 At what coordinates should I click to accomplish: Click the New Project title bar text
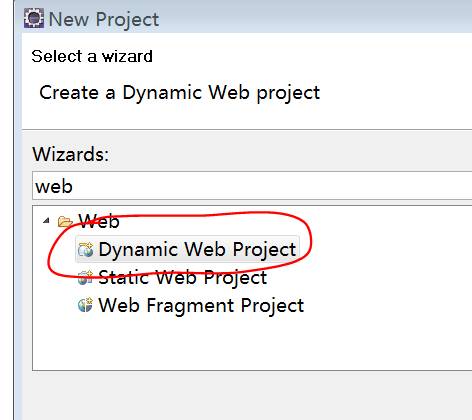pos(104,19)
